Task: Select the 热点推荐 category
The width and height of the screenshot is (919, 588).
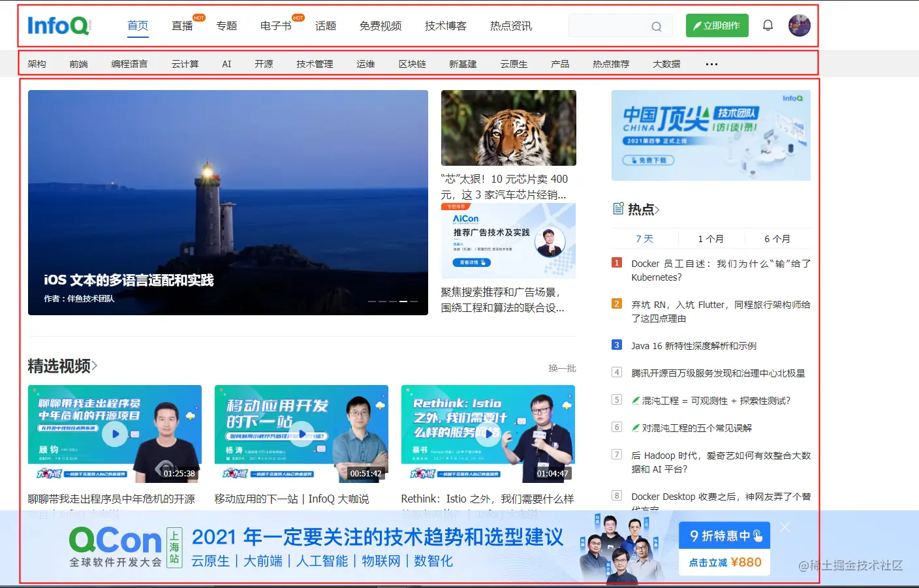Action: point(611,64)
